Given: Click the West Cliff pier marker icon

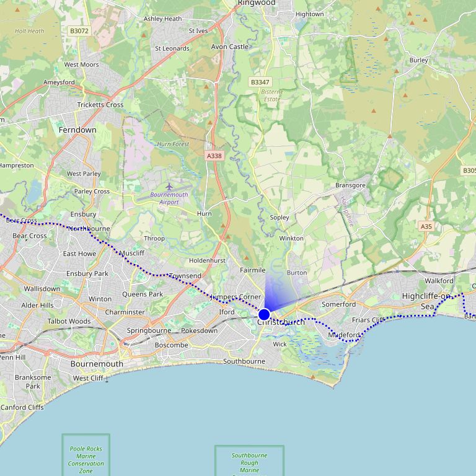Looking at the screenshot, I should [107, 379].
